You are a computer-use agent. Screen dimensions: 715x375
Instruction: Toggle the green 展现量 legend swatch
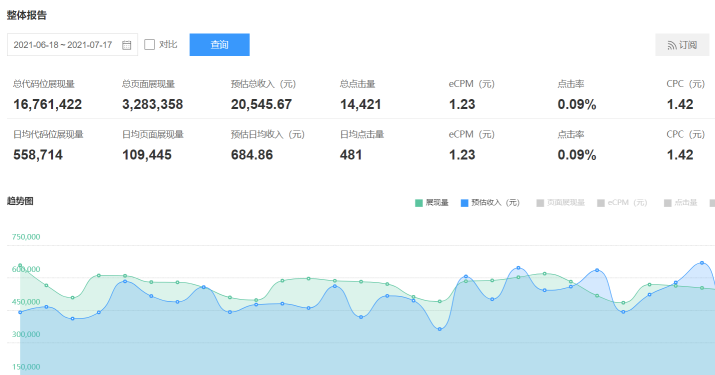click(x=419, y=203)
